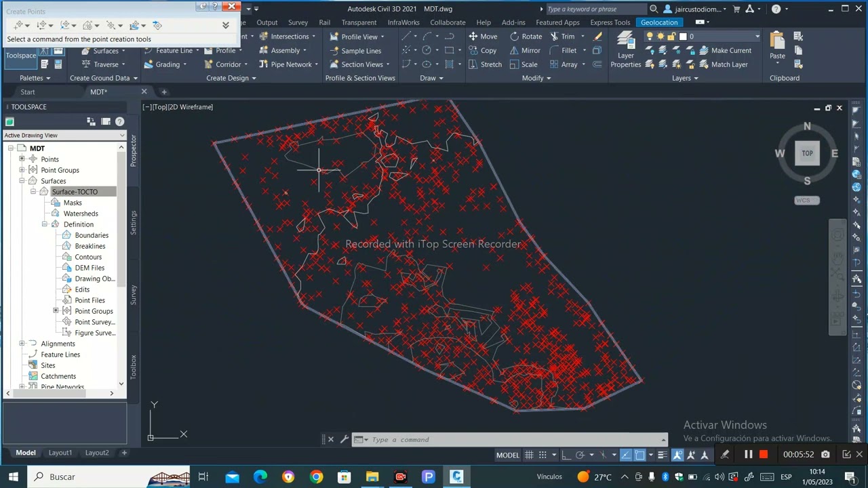868x488 pixels.
Task: Click the Trim tool
Action: 563,37
